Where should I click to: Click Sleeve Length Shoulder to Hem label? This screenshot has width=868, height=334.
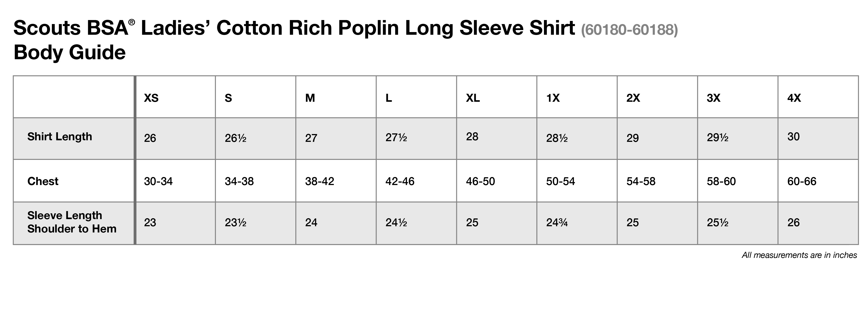point(72,222)
